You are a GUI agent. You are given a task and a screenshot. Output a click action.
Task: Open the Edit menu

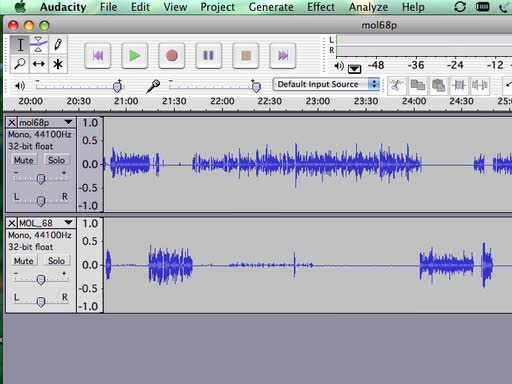140,7
